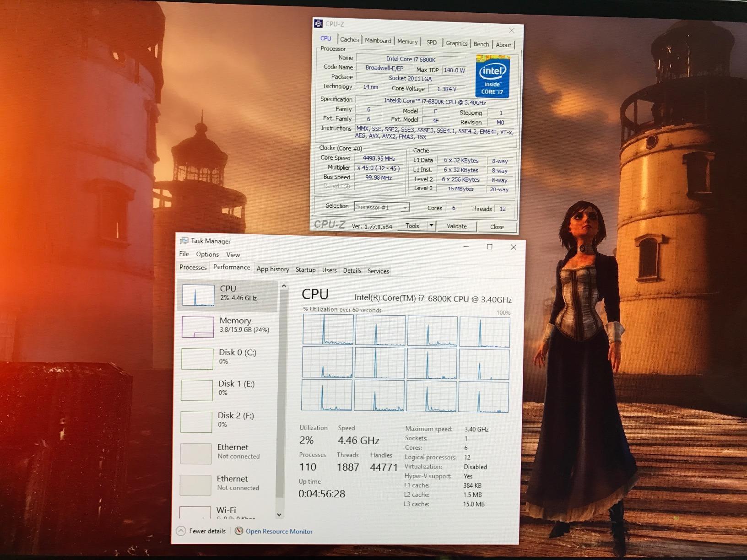The image size is (747, 560).
Task: Select Disk 0 (C:) in the sidebar
Action: coord(227,358)
